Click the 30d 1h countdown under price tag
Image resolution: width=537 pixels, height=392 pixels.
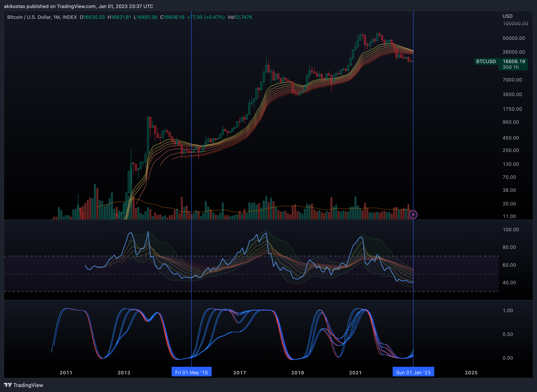pyautogui.click(x=510, y=67)
